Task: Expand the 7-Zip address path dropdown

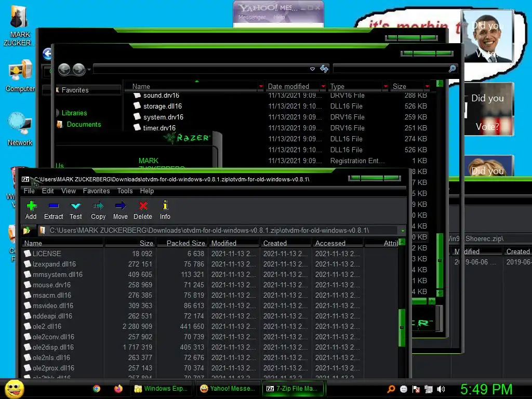Action: pos(403,231)
